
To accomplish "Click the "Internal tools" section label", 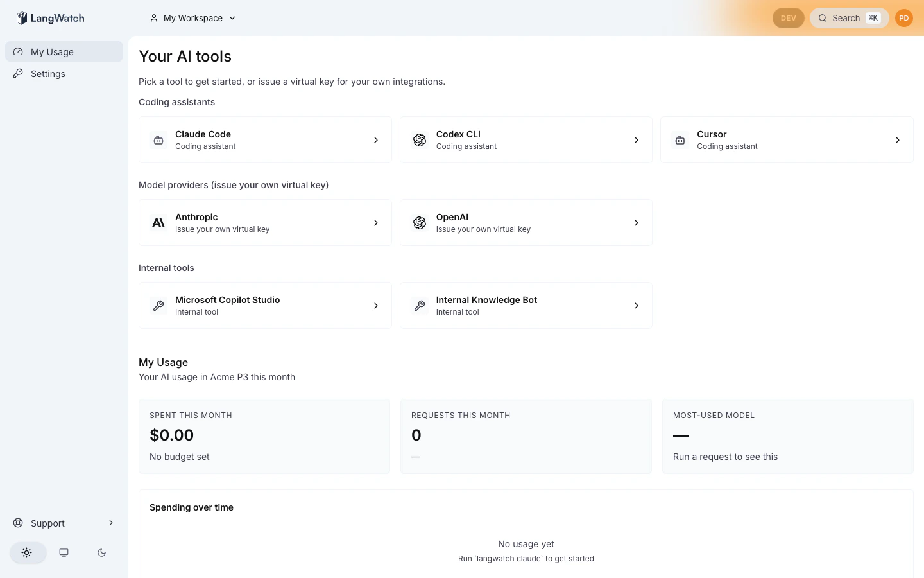I will (x=166, y=268).
